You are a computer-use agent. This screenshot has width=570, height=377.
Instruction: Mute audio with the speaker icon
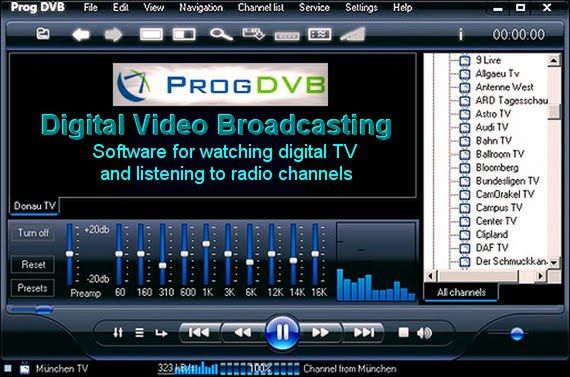tap(424, 333)
